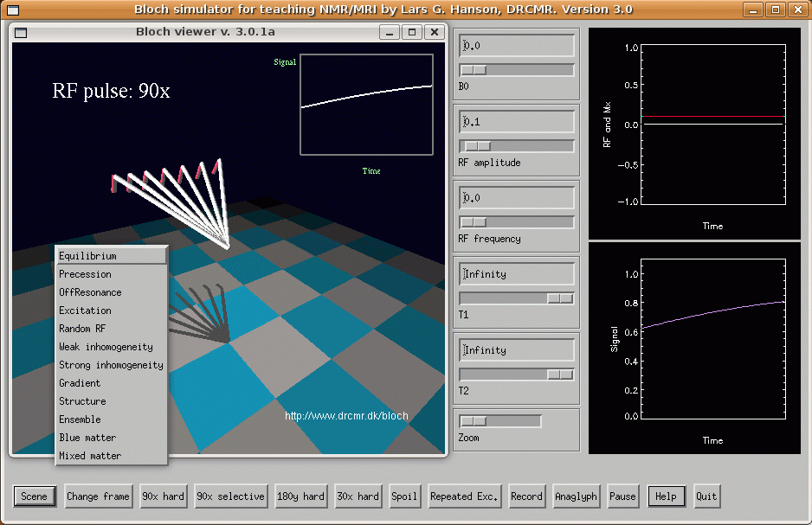Click the B0 slider handle
The image size is (812, 525).
pos(473,70)
